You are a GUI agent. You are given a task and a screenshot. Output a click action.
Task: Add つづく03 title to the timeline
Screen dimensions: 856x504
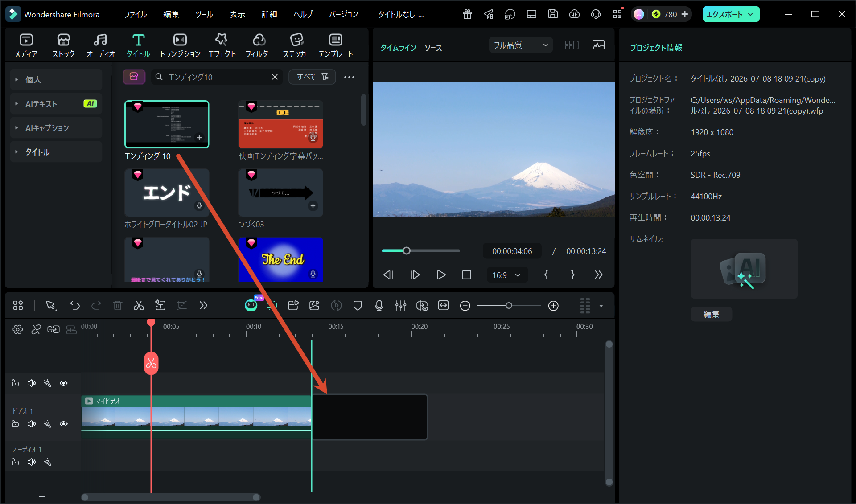tap(313, 206)
